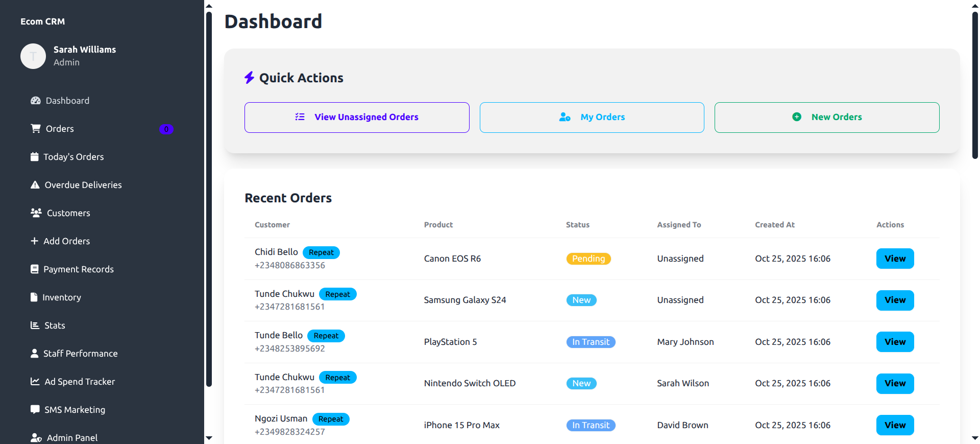Image resolution: width=980 pixels, height=444 pixels.
Task: Click Sarah Williams avatar circle
Action: pyautogui.click(x=33, y=56)
